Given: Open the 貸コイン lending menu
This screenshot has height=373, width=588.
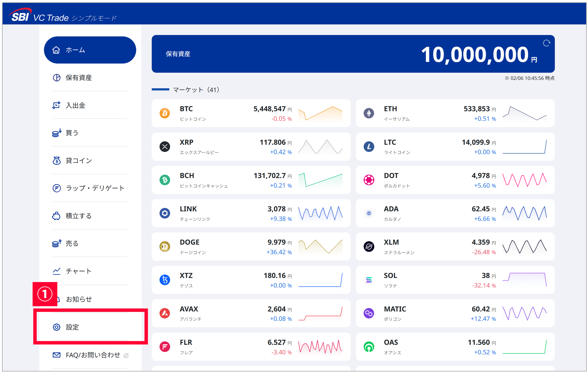Looking at the screenshot, I should [78, 161].
